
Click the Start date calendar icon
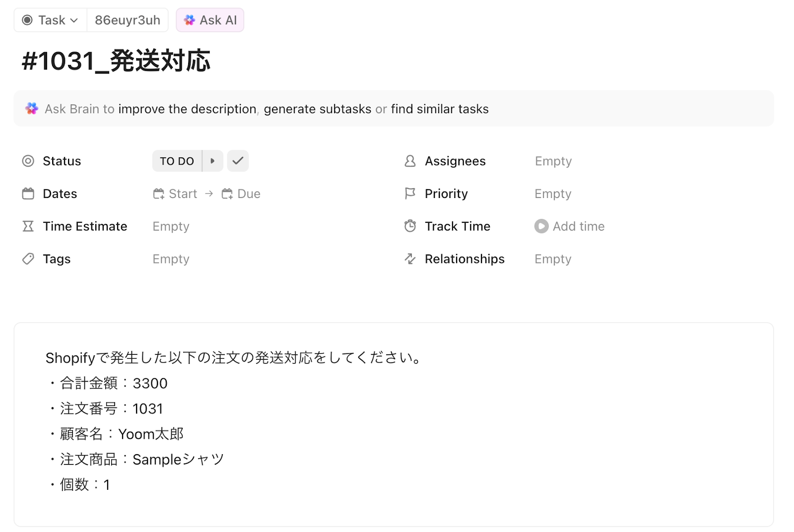tap(159, 194)
